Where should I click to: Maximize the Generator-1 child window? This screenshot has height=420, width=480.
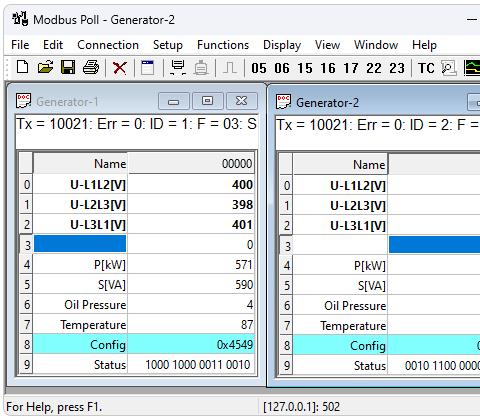207,101
